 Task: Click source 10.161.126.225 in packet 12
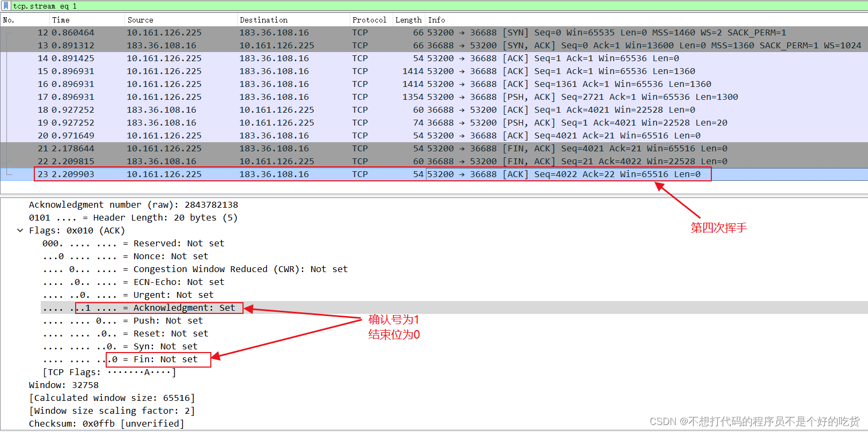point(164,33)
